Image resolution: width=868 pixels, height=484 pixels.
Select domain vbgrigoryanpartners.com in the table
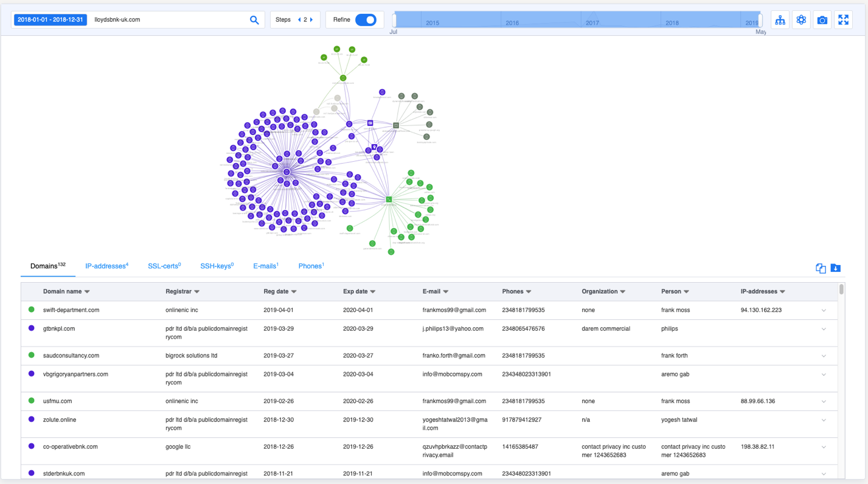(75, 375)
